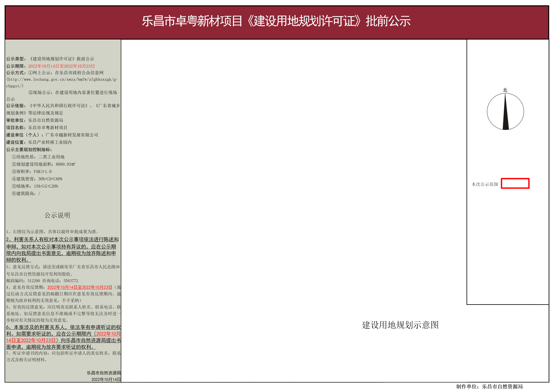This screenshot has width=554, height=392.
Task: Click the line 审批单位:乐昌市自然资源局
Action: [35, 120]
